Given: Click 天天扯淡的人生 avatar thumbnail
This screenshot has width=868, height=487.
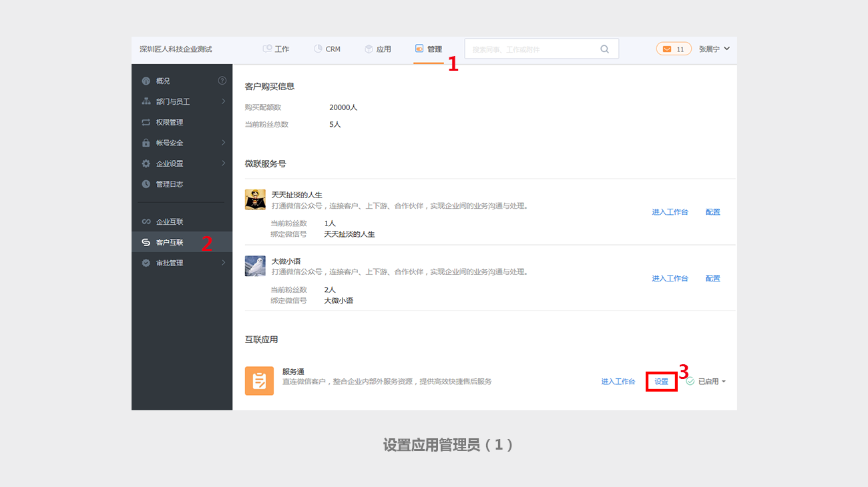Looking at the screenshot, I should (255, 199).
